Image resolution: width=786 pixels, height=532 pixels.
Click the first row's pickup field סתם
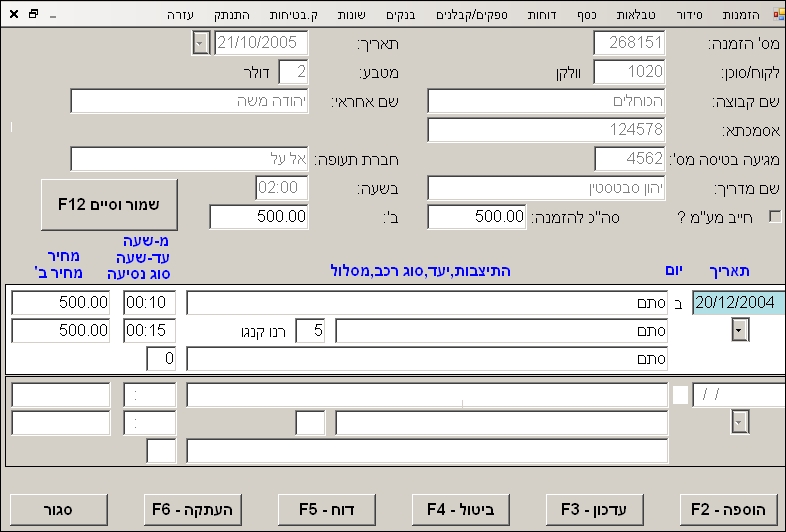point(427,303)
